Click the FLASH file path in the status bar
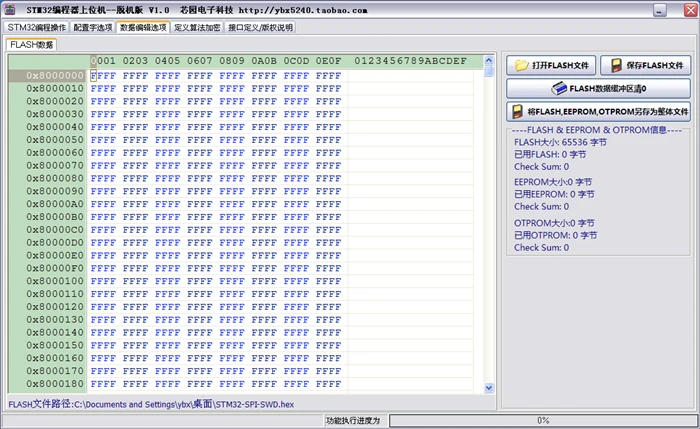 point(151,404)
